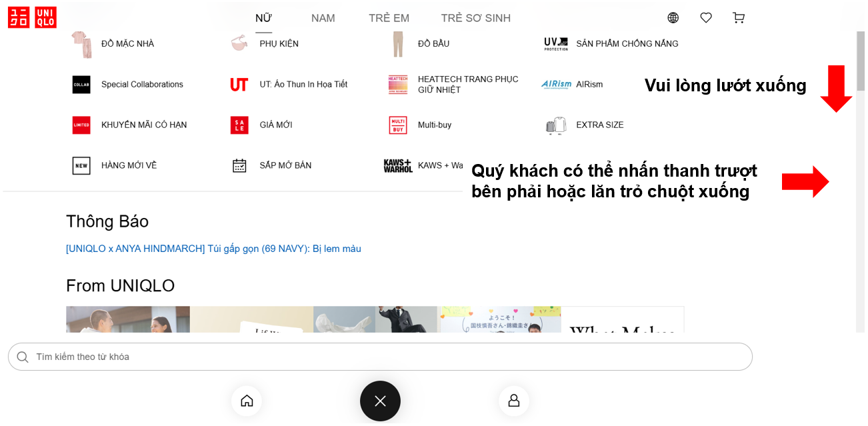The width and height of the screenshot is (868, 426).
Task: Switch to the NAM tab
Action: (323, 18)
